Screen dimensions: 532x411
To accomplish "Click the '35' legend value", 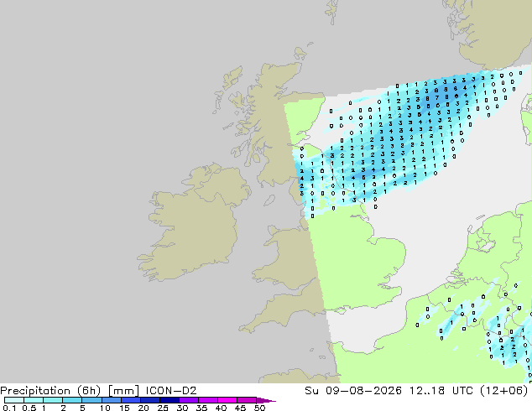I will tap(201, 408).
